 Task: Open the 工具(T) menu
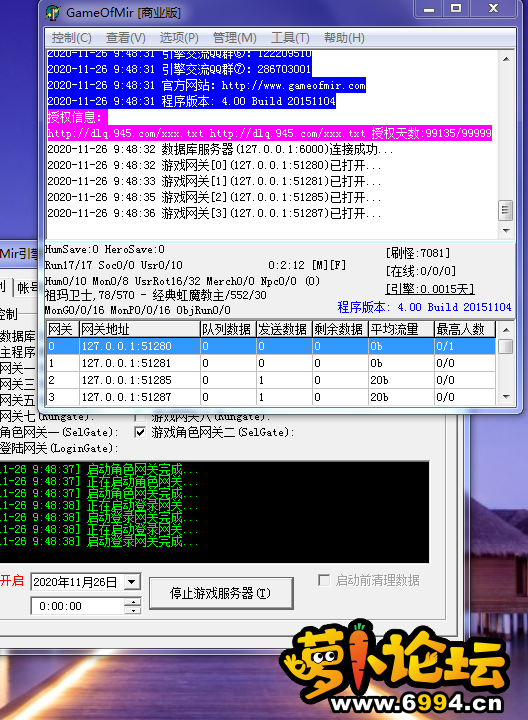point(290,38)
